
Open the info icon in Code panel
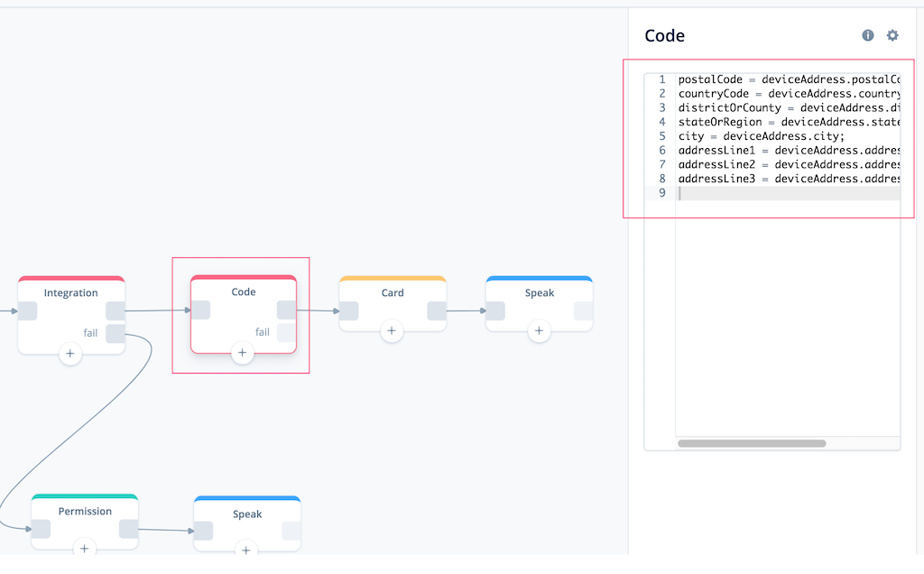867,35
